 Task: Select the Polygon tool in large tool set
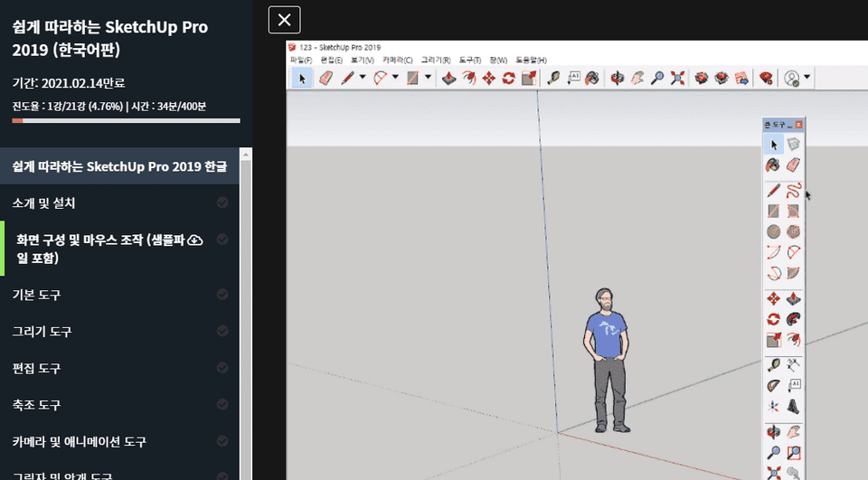click(793, 231)
